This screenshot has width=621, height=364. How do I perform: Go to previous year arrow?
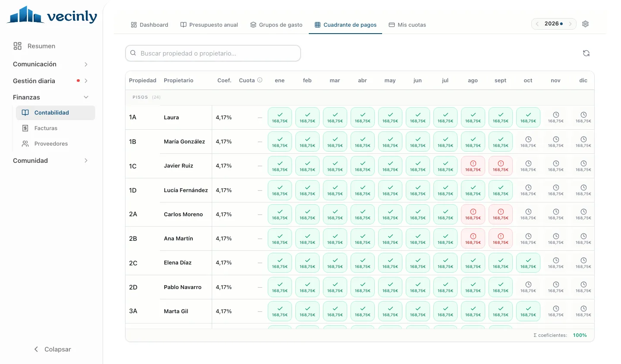537,24
